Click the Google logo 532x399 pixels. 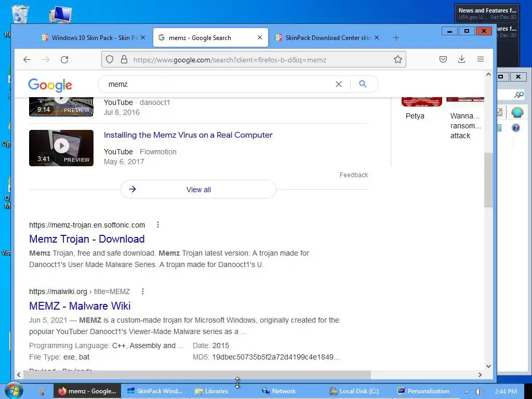click(50, 85)
